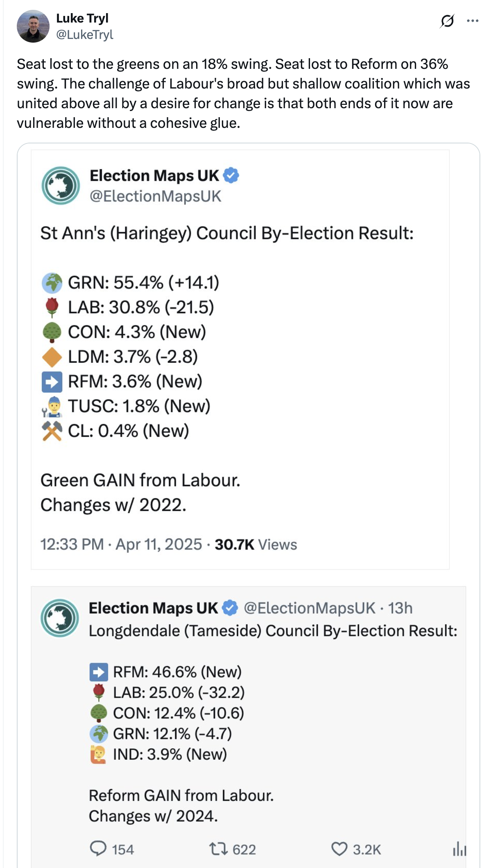This screenshot has height=868, width=493.
Task: Click Election Maps UK name in Longdendale tweet
Action: [x=153, y=608]
